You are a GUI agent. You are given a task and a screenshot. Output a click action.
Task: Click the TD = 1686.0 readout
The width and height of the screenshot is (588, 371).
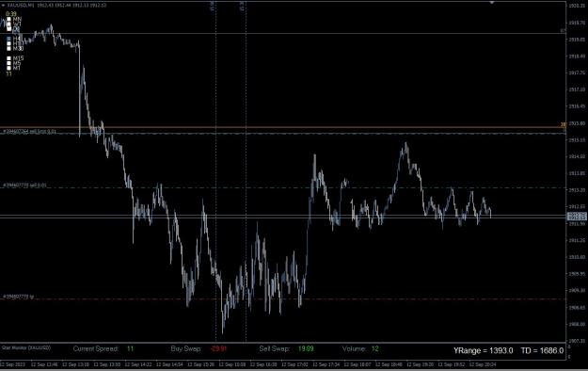pos(542,350)
